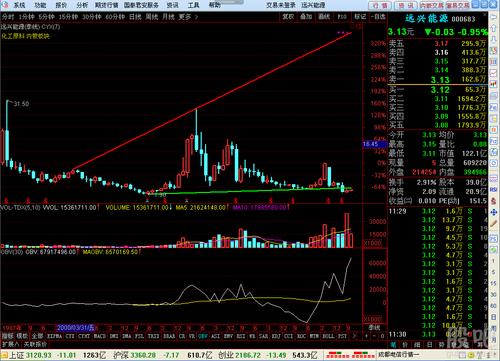Click the back arrow icon in right sidebar
This screenshot has width=500, height=361.
tap(494, 18)
